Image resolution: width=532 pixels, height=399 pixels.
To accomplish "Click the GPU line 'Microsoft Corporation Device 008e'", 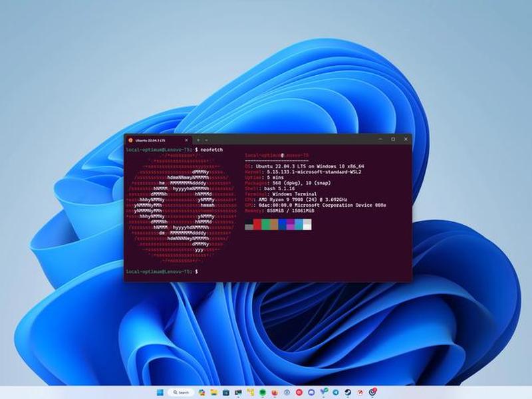I will [340, 205].
